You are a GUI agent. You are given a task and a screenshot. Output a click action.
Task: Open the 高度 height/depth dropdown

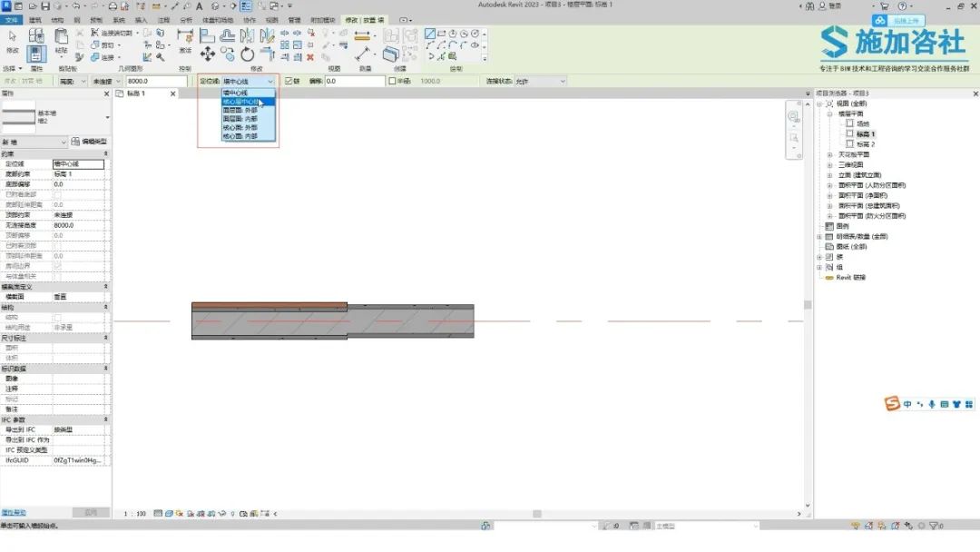[73, 82]
